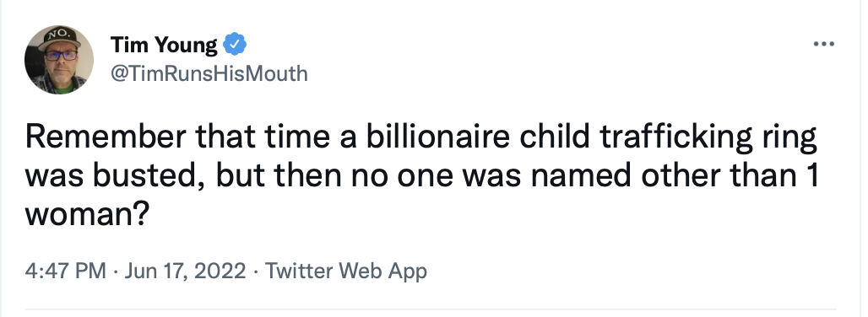
Task: Open the @TimRunsHisMouth handle link
Action: coord(209,73)
